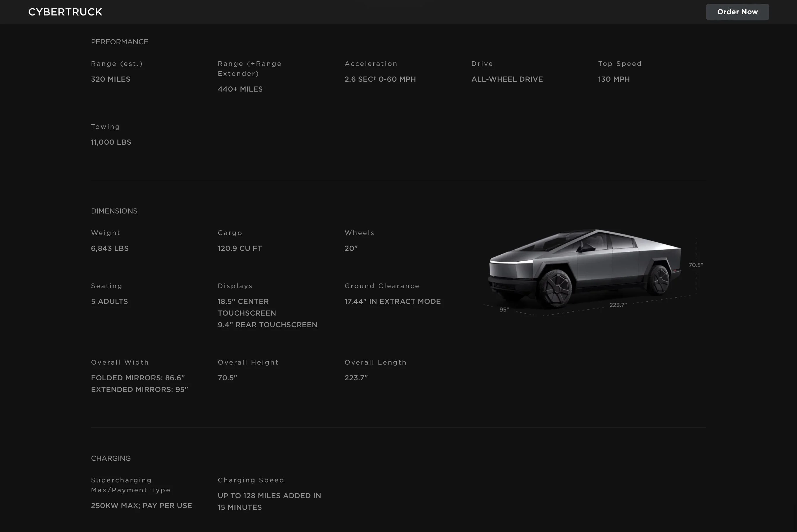Click the 'Towing' label
Screen dimensions: 797x532
[105, 127]
